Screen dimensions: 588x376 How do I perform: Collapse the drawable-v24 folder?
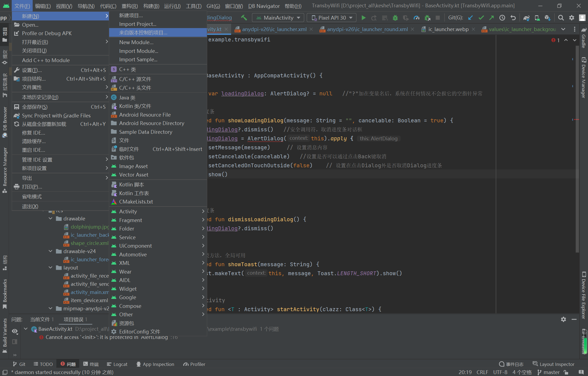point(51,251)
